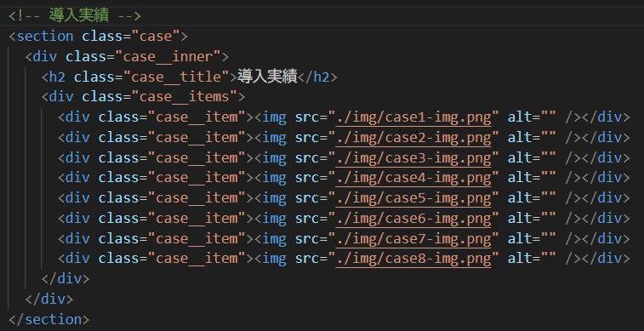Open the ./img/case2-img.png link

coord(413,138)
